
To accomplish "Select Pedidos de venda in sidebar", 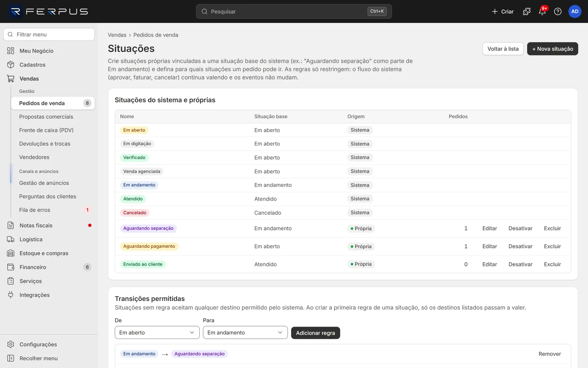I will pos(53,103).
